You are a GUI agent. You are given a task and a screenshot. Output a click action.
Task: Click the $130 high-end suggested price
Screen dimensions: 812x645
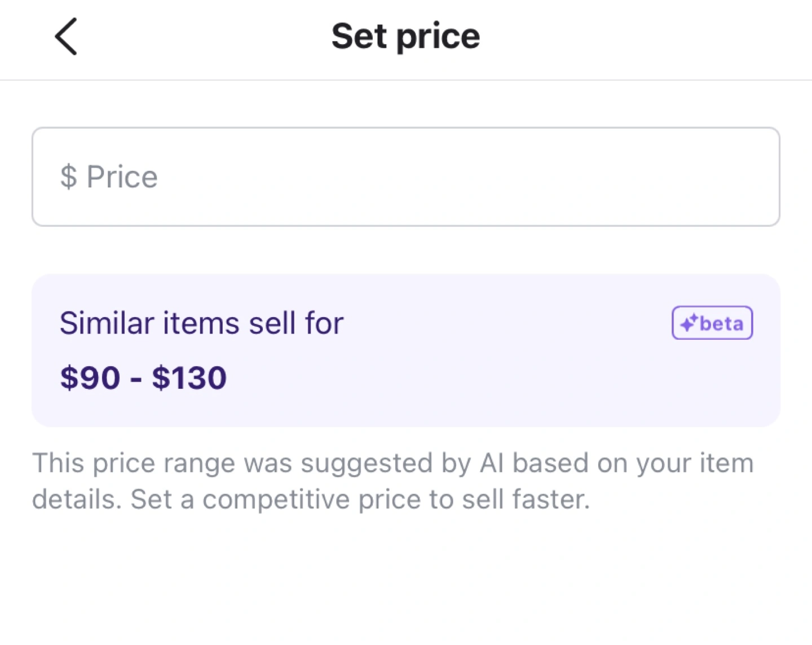click(189, 378)
